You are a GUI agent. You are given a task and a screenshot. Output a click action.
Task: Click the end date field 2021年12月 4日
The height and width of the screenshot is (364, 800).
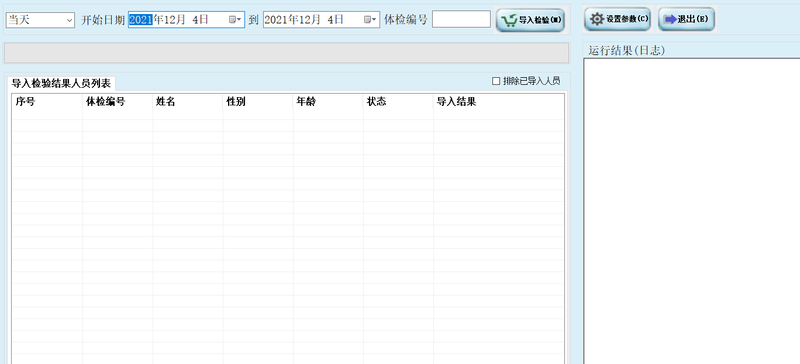[x=321, y=19]
